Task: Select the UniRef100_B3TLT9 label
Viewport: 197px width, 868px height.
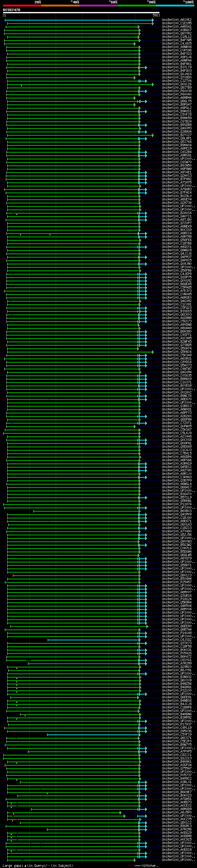Action: [177, 67]
